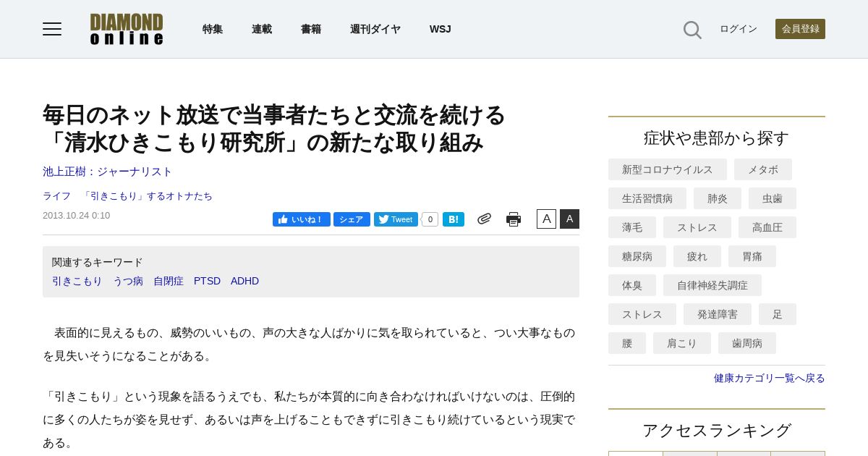Click the 自閉症 keyword link
868x456 pixels.
click(169, 281)
